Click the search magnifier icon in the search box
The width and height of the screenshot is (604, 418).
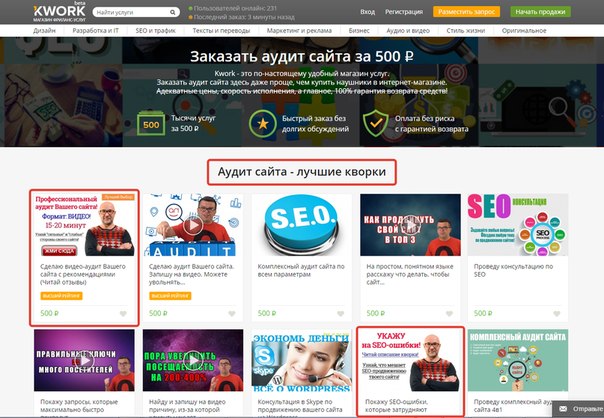[173, 12]
